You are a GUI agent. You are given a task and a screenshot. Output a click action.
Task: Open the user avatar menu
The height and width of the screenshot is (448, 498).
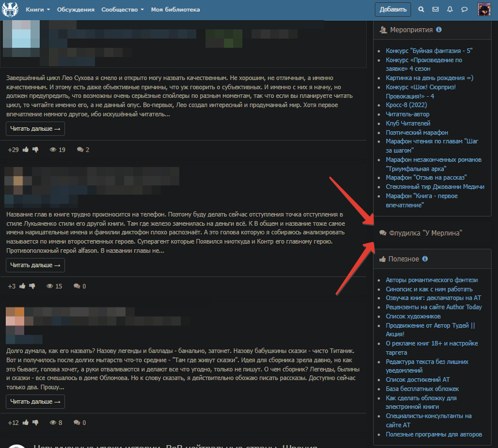pyautogui.click(x=484, y=10)
